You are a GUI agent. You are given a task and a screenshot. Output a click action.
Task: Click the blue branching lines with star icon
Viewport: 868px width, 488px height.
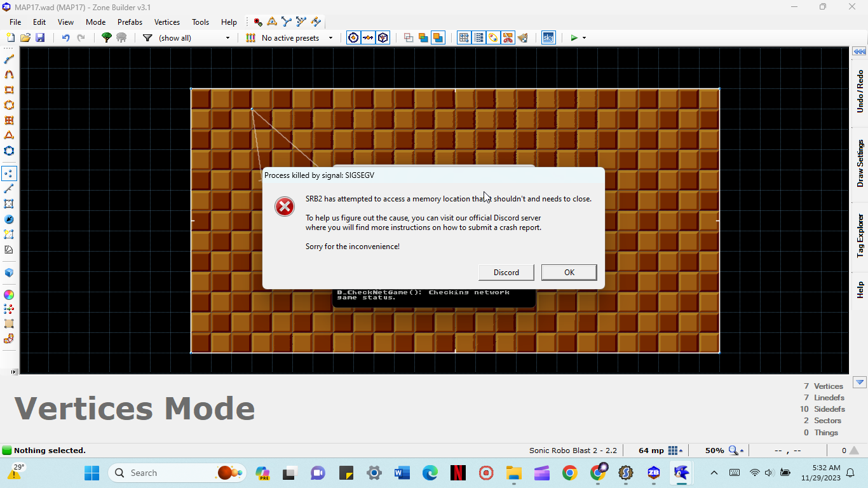[302, 22]
